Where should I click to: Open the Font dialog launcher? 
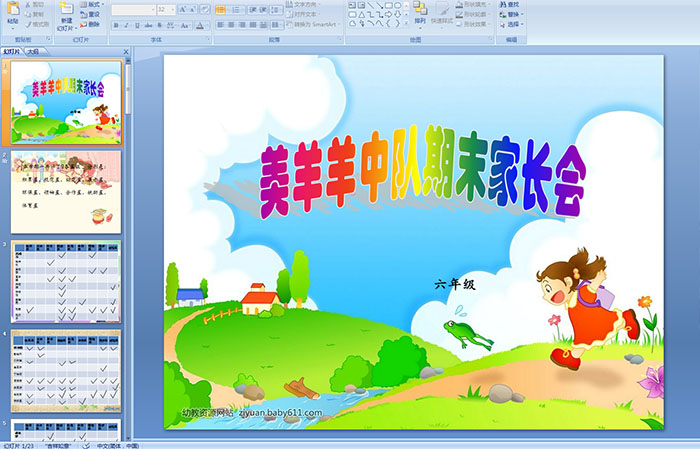208,39
